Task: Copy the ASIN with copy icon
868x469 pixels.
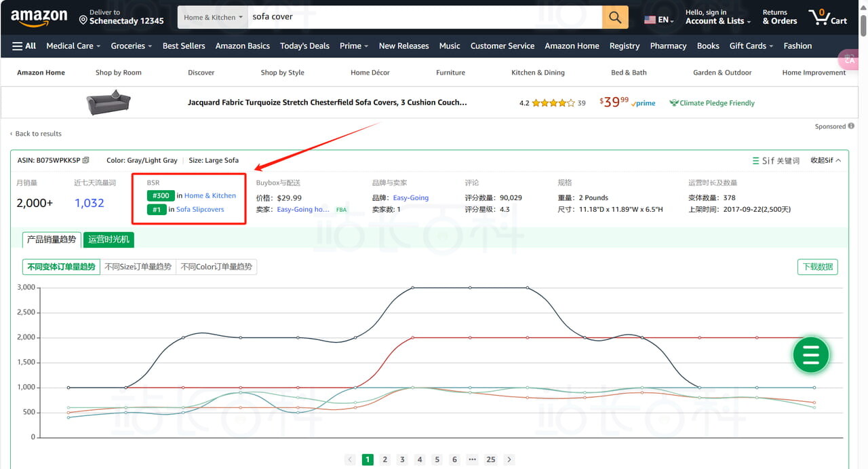Action: coord(85,161)
